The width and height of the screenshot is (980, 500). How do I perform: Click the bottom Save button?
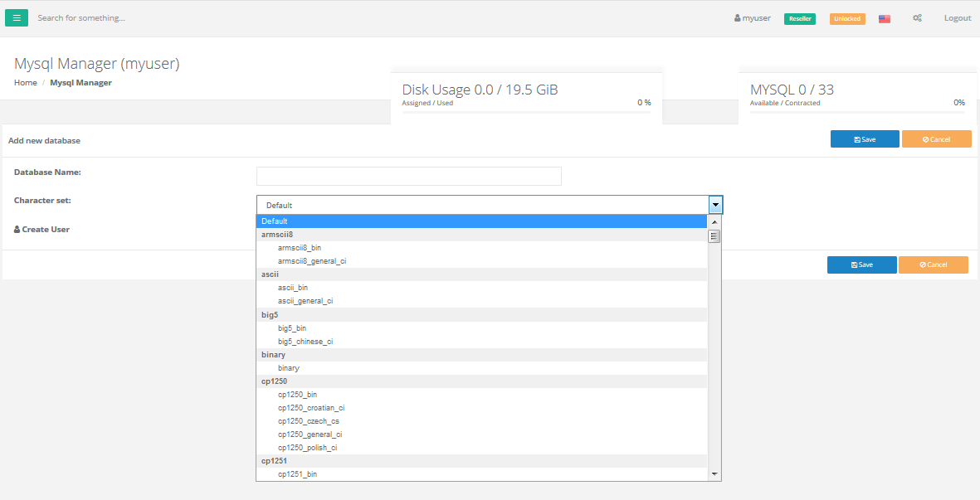pyautogui.click(x=861, y=265)
